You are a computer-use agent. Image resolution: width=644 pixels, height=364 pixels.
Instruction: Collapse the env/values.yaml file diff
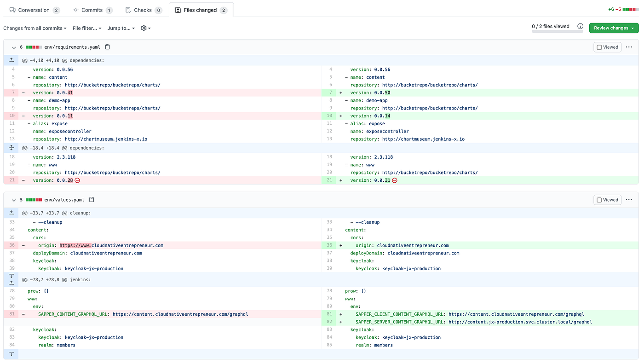pyautogui.click(x=14, y=200)
